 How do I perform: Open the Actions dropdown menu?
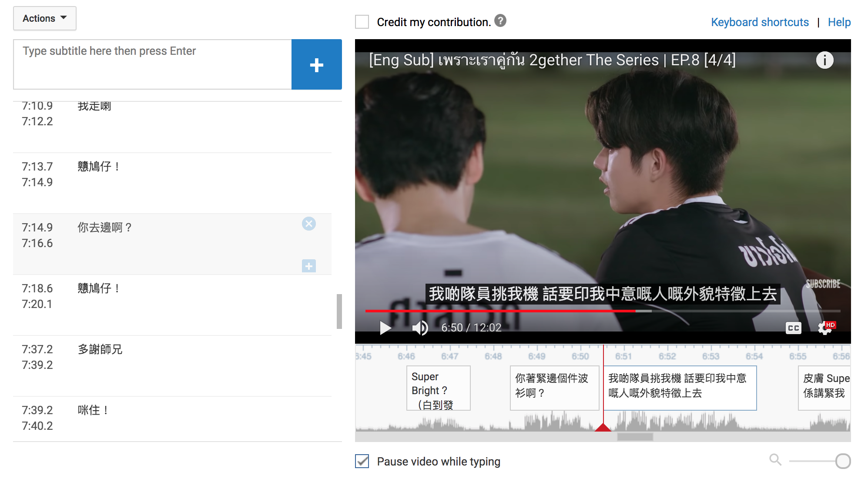(45, 18)
